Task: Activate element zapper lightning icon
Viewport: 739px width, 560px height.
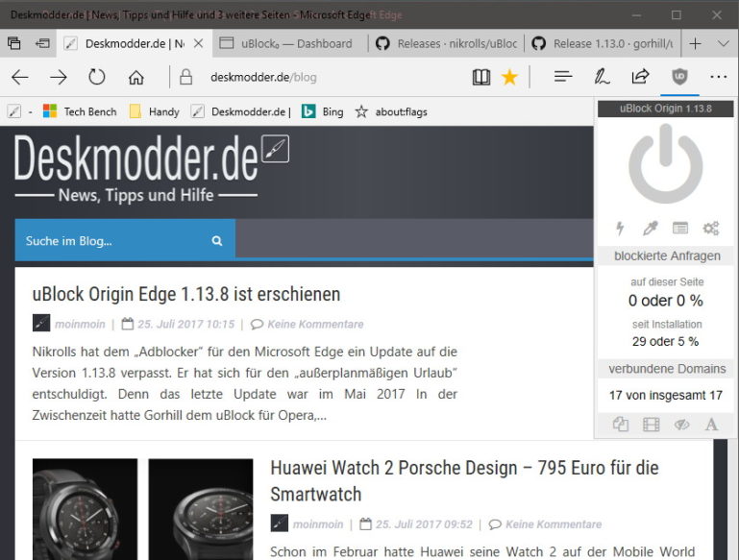Action: coord(620,228)
